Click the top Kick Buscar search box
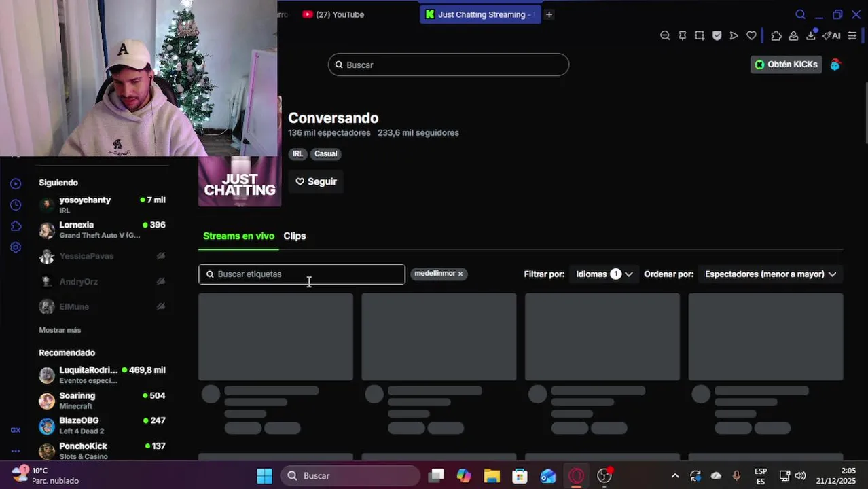 448,65
